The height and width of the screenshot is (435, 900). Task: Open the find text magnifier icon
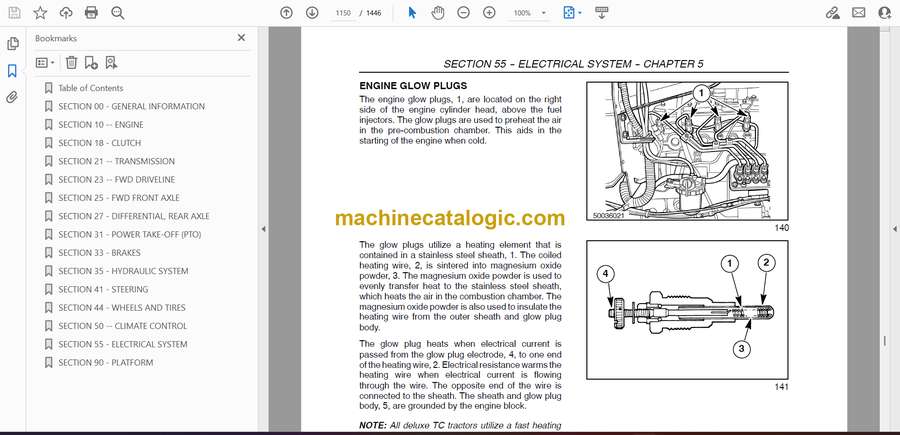point(118,13)
